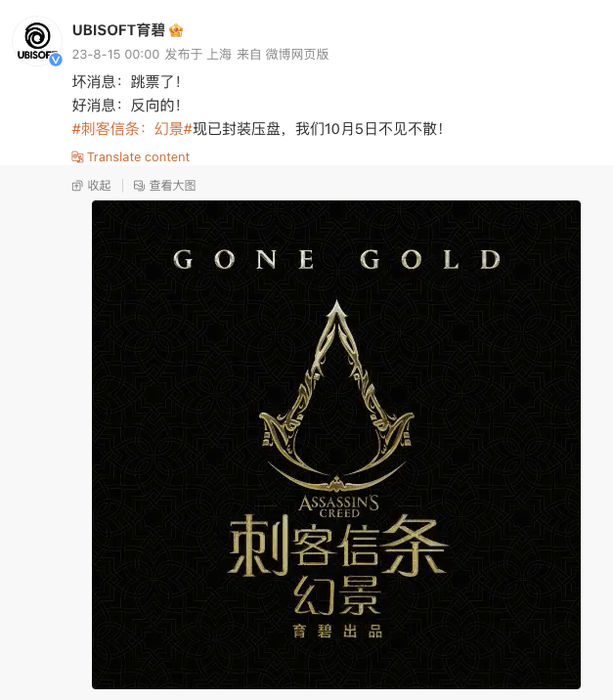Click the blue verified badge on avatar
Screen dimensions: 613x700
tap(56, 60)
